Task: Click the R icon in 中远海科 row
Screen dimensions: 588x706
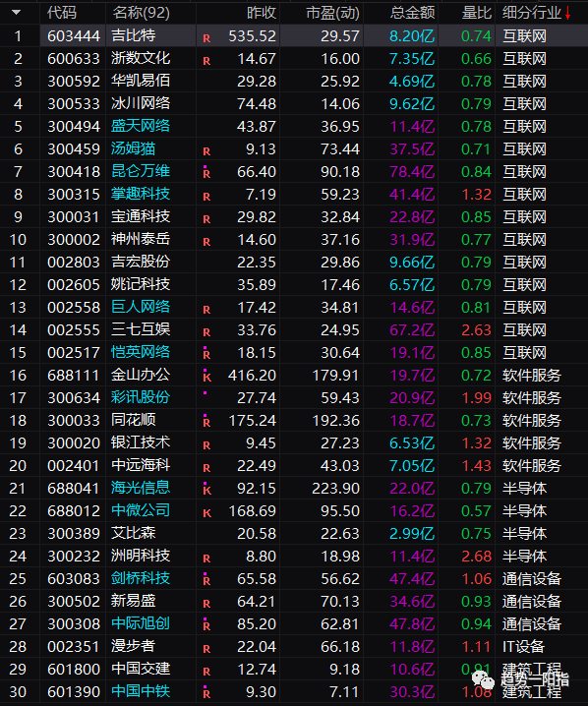Action: coord(206,468)
